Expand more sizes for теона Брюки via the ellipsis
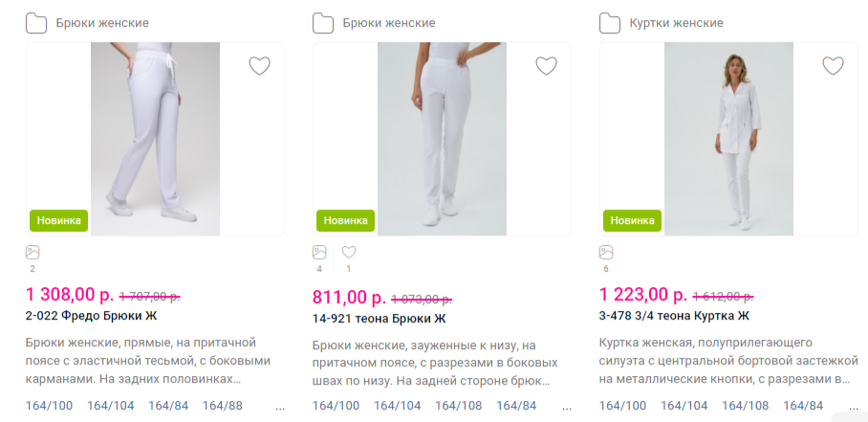 (567, 406)
